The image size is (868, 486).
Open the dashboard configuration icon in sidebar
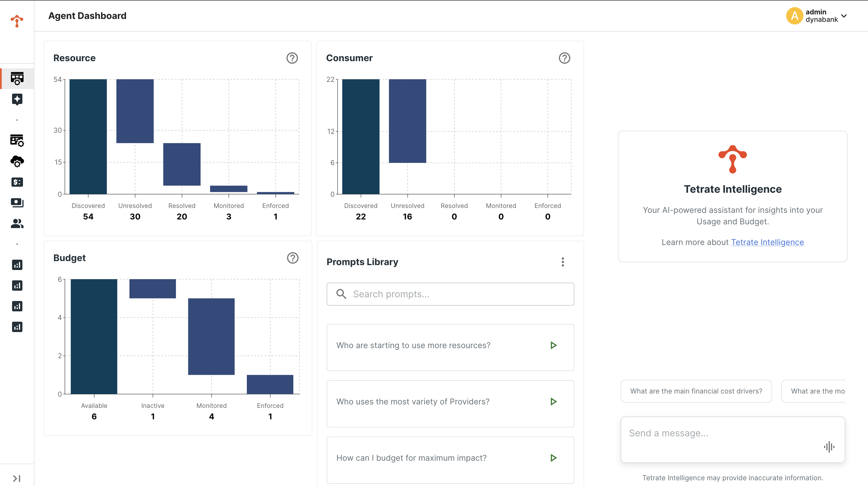[x=17, y=141]
